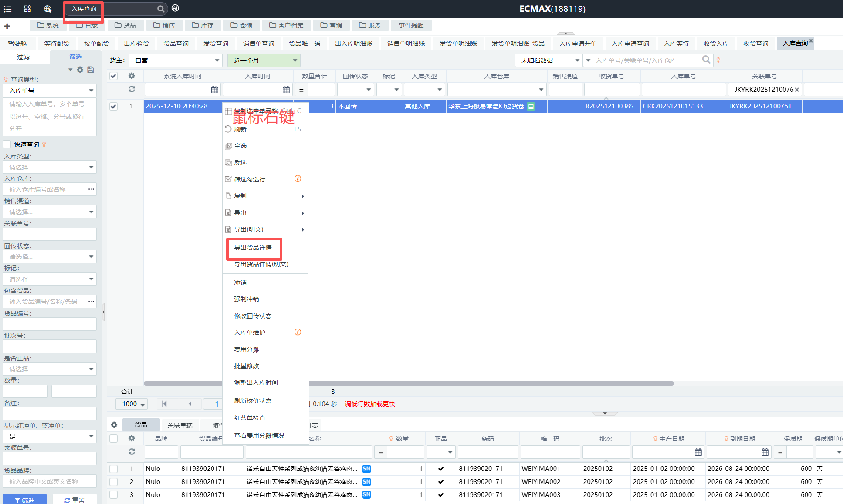The image size is (843, 504).
Task: Click the search magnifier in top search box
Action: 161,9
